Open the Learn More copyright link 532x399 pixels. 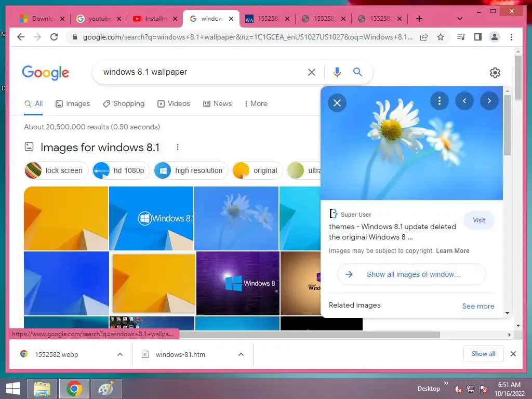tap(453, 251)
